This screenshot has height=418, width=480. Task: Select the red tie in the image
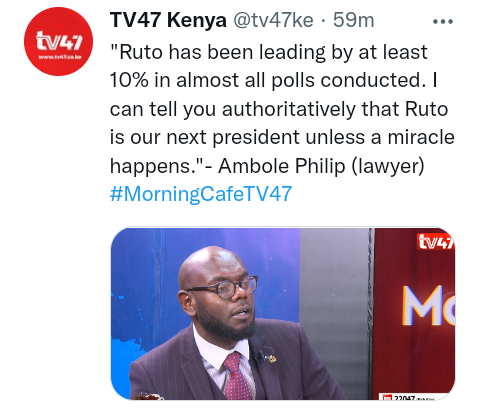point(236,375)
